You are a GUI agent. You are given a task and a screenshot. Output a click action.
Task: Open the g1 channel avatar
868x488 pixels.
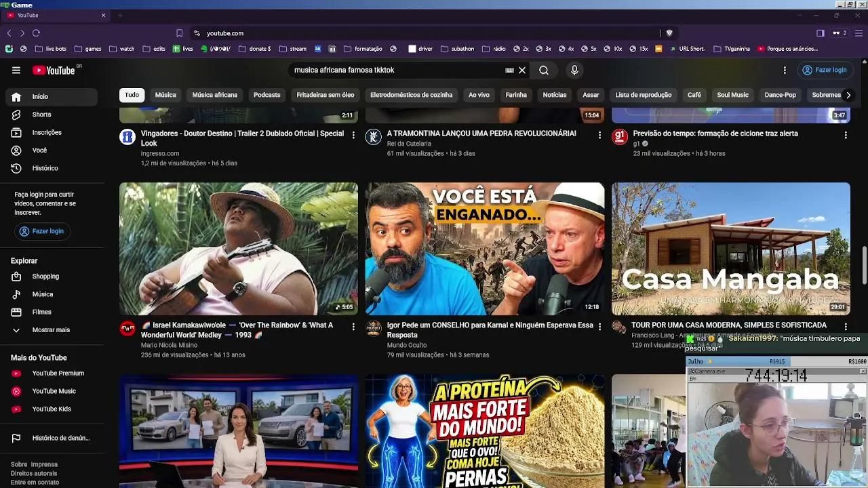620,137
